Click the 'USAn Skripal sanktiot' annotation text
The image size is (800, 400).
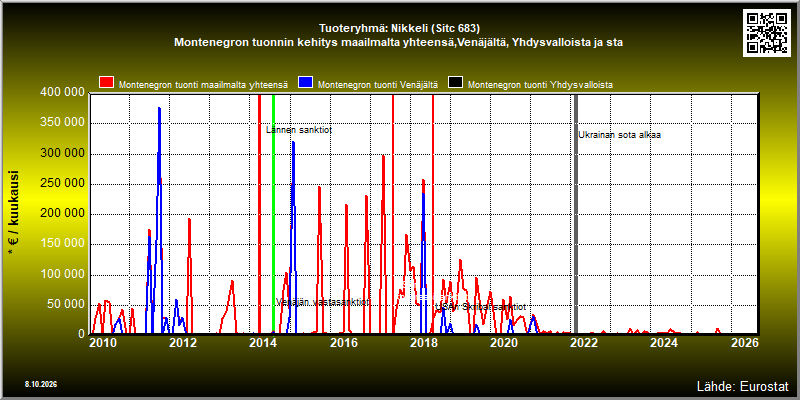tap(481, 307)
